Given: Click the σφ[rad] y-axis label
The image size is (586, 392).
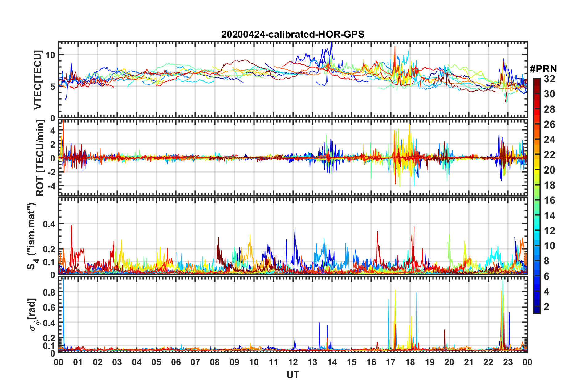Looking at the screenshot, I should [x=33, y=314].
